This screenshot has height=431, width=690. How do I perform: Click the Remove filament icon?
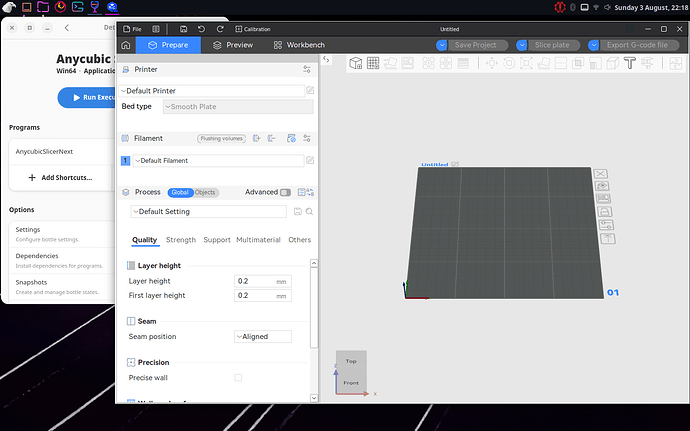(272, 138)
